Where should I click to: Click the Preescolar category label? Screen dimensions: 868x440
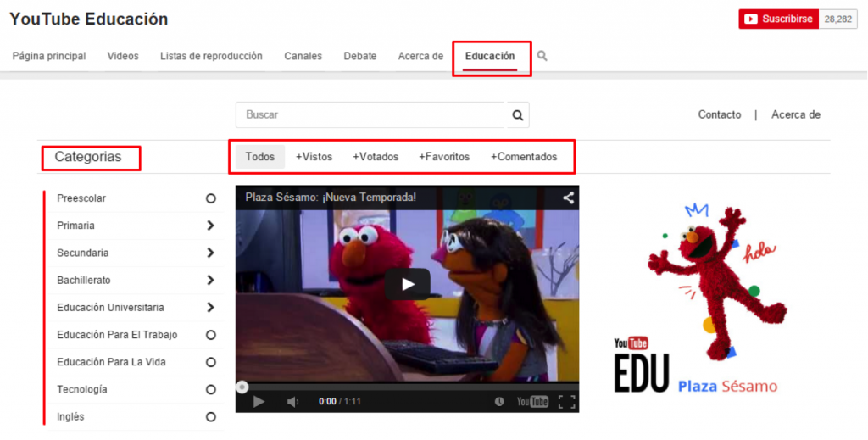pos(81,198)
